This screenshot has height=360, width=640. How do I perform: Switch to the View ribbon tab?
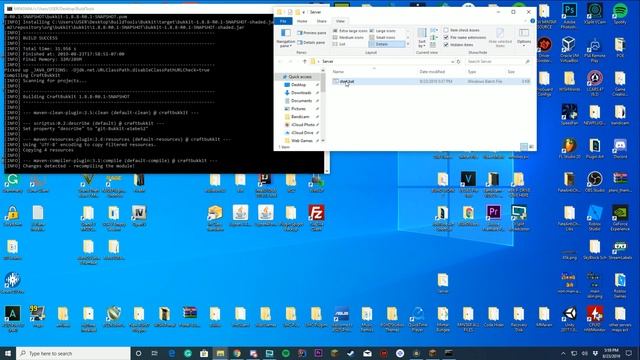(340, 21)
